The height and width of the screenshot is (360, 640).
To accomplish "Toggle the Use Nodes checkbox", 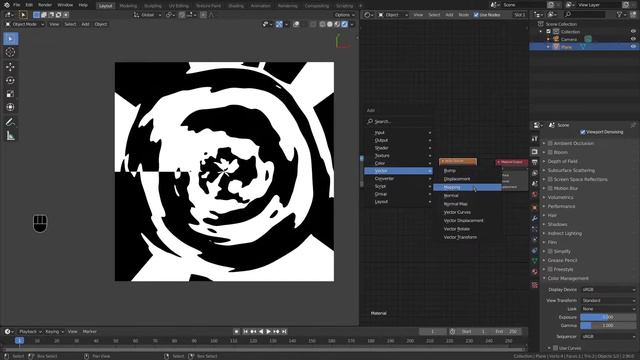I will 476,15.
